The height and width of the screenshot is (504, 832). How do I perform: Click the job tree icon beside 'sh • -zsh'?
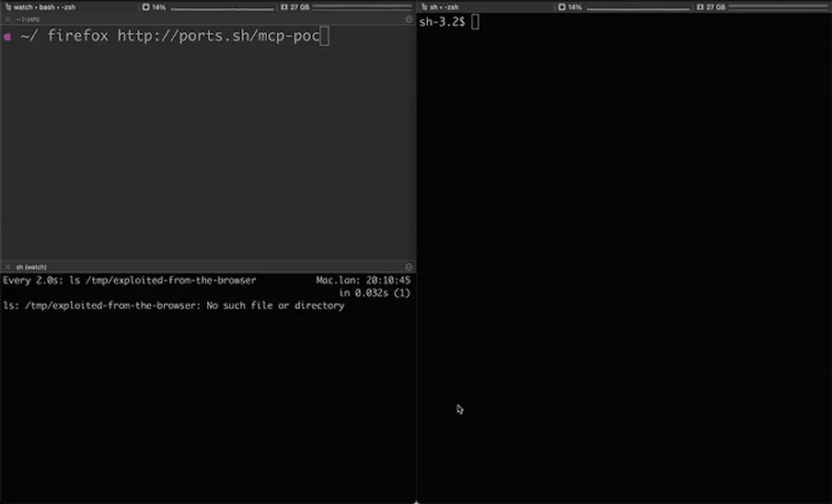[x=423, y=7]
